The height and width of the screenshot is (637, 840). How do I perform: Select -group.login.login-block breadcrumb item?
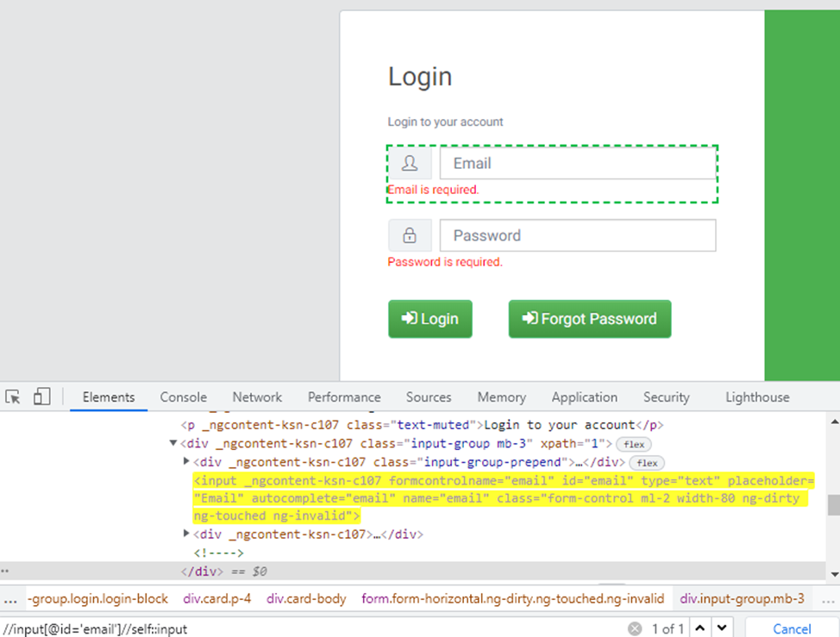coord(97,598)
